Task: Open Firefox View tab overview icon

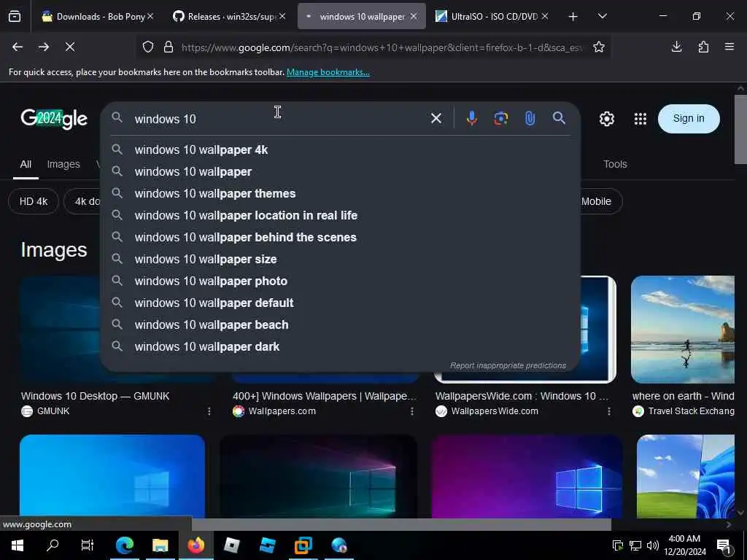Action: pos(15,16)
